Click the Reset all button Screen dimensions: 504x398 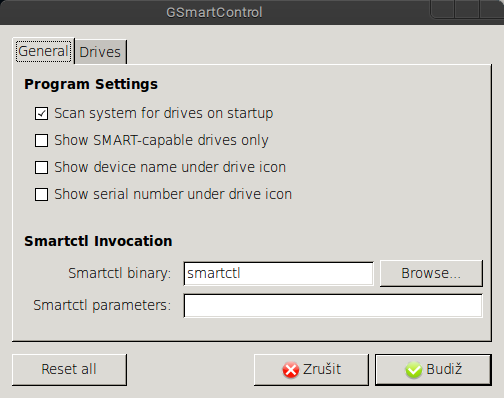click(69, 370)
